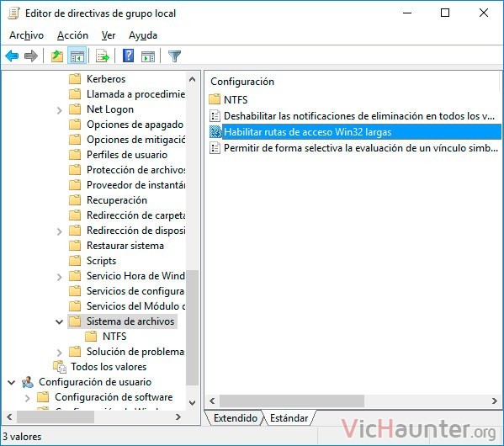The image size is (504, 446).
Task: Toggle the action pane toolbar icon
Action: (148, 56)
